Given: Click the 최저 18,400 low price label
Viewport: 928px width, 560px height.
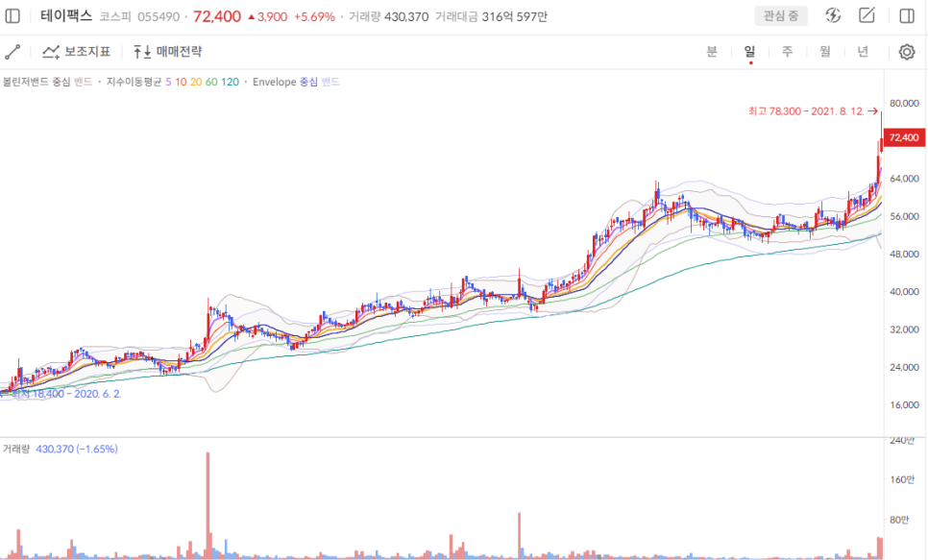Looking at the screenshot, I should click(66, 394).
